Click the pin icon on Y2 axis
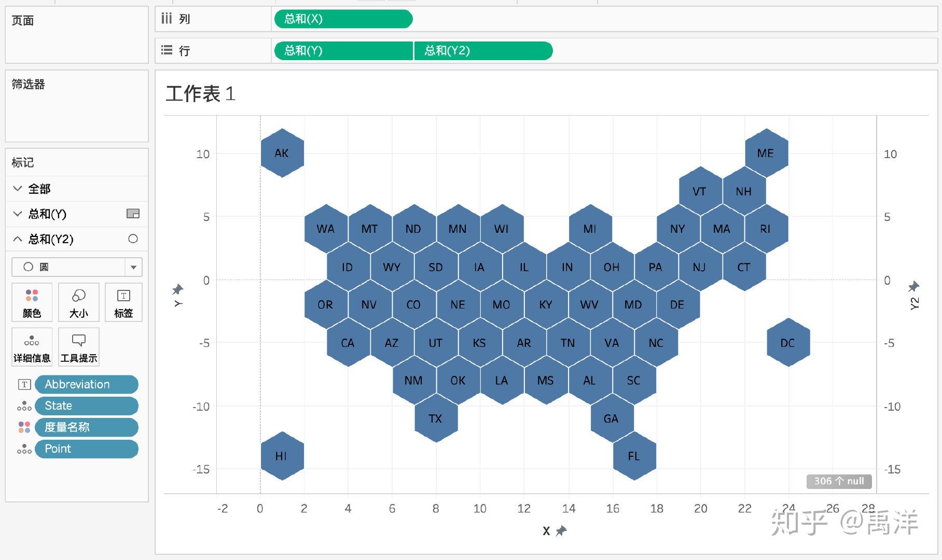 coord(913,286)
